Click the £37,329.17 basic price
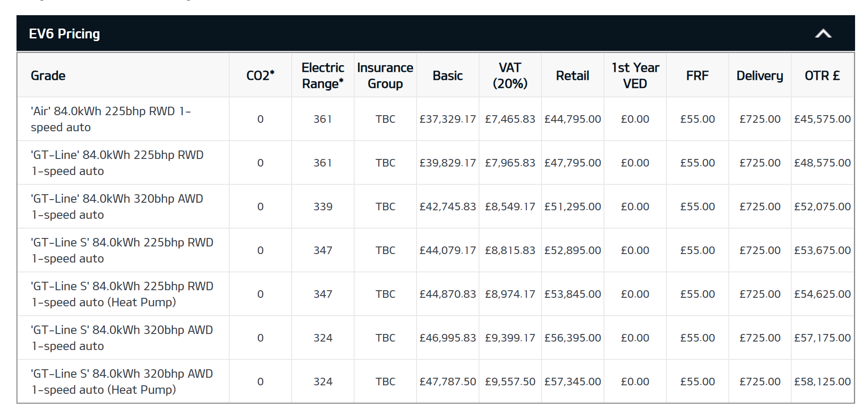The height and width of the screenshot is (413, 868). click(x=448, y=119)
